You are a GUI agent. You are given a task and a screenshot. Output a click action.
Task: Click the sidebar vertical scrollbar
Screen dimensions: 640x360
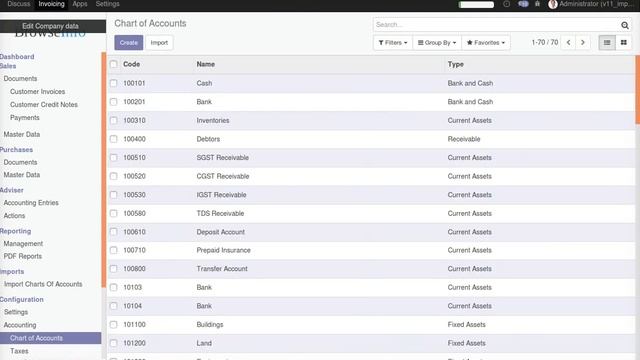click(104, 169)
